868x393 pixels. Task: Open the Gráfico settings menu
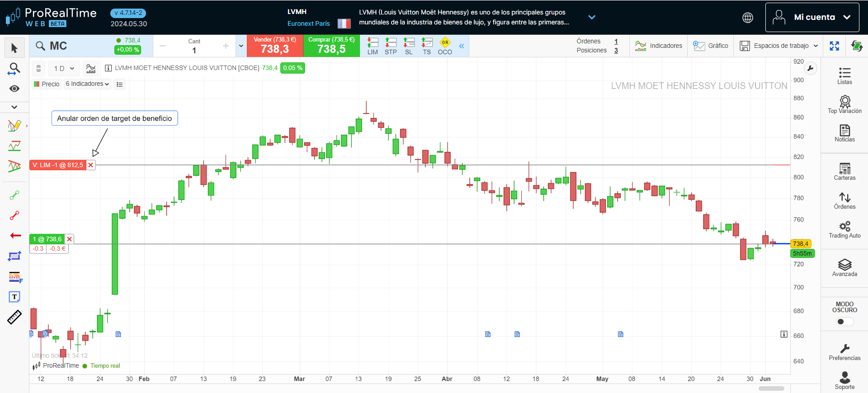(711, 46)
